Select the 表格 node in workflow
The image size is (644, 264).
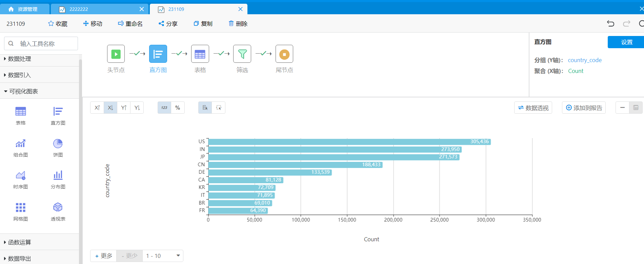[200, 54]
